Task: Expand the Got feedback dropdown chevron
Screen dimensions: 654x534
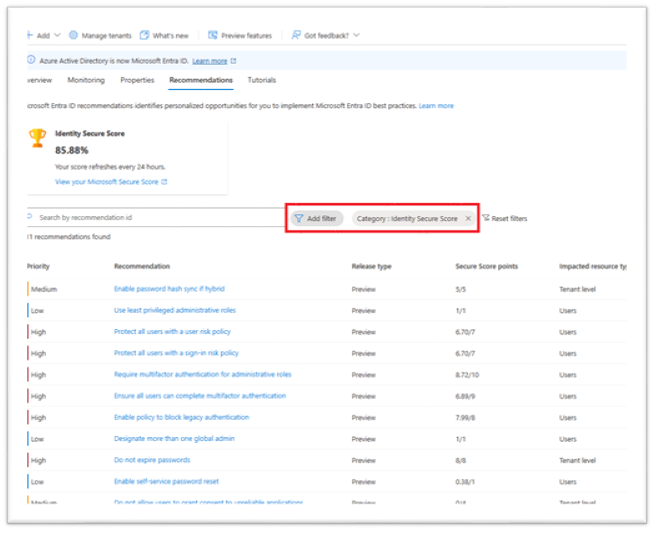Action: tap(356, 35)
